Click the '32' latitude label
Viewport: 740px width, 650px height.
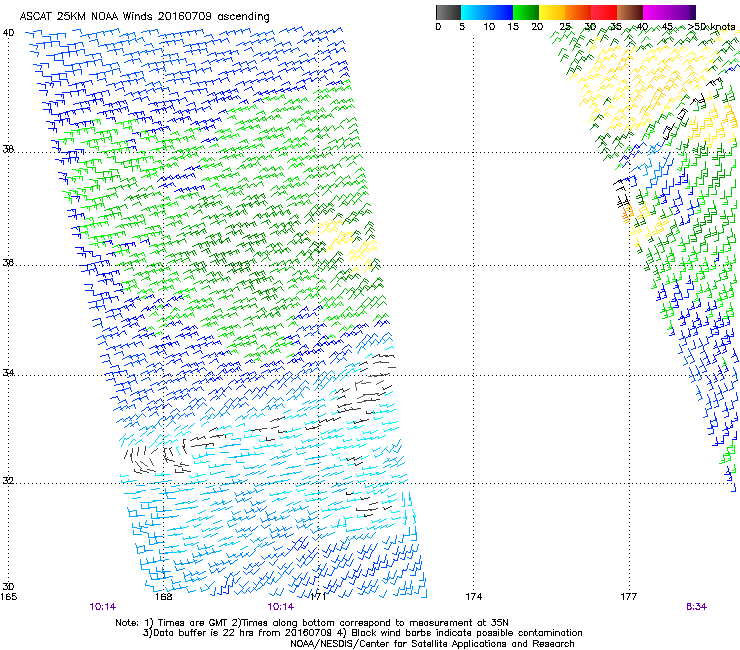tap(8, 481)
